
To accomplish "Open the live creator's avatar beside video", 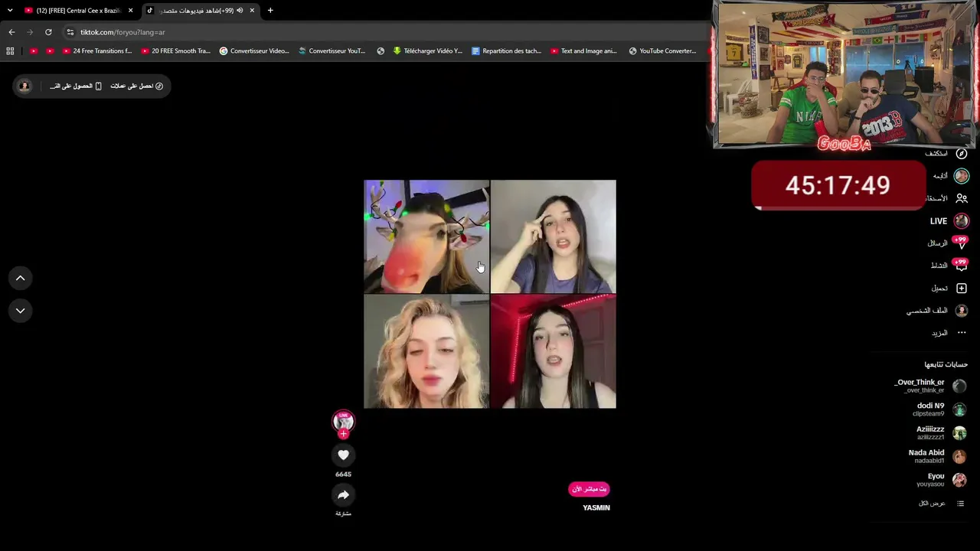I will (343, 421).
